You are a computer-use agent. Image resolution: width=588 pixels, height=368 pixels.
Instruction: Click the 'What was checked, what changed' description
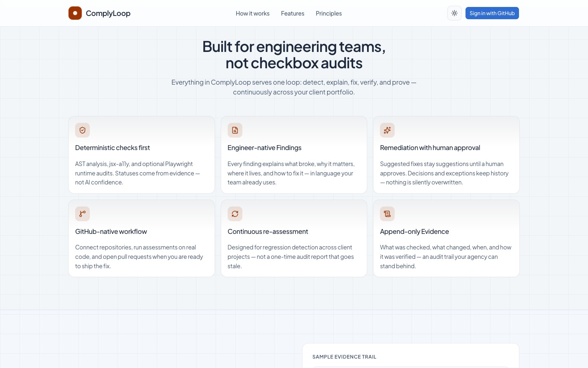(445, 257)
